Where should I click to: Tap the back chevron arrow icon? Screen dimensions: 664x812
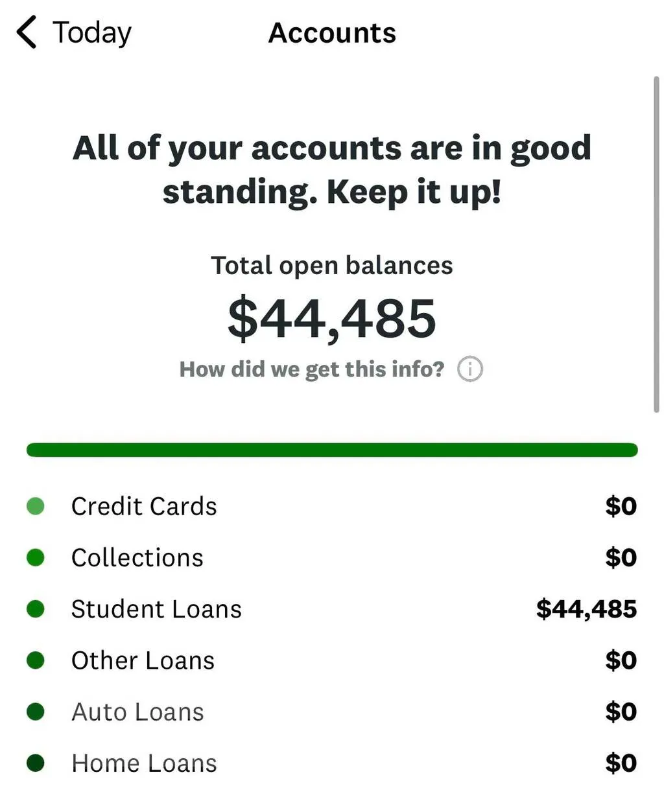click(x=27, y=32)
